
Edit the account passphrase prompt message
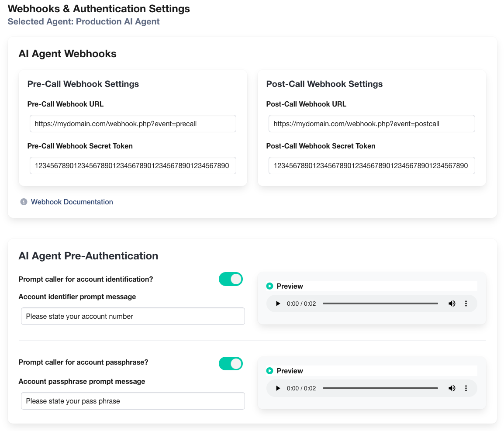132,401
